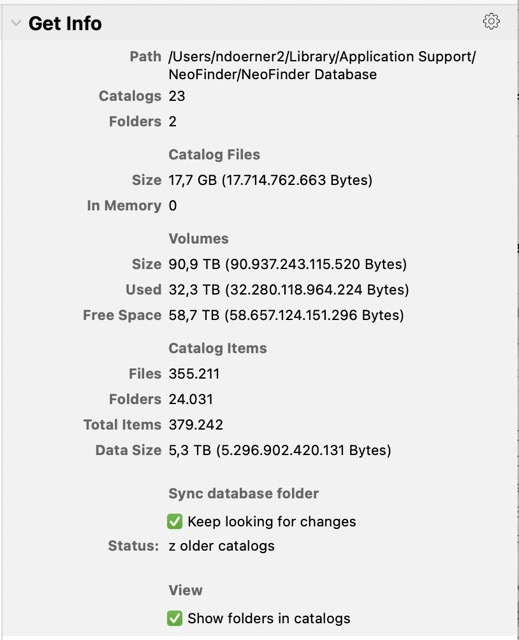Collapse the Get Info section chevron
519x640 pixels.
(16, 23)
